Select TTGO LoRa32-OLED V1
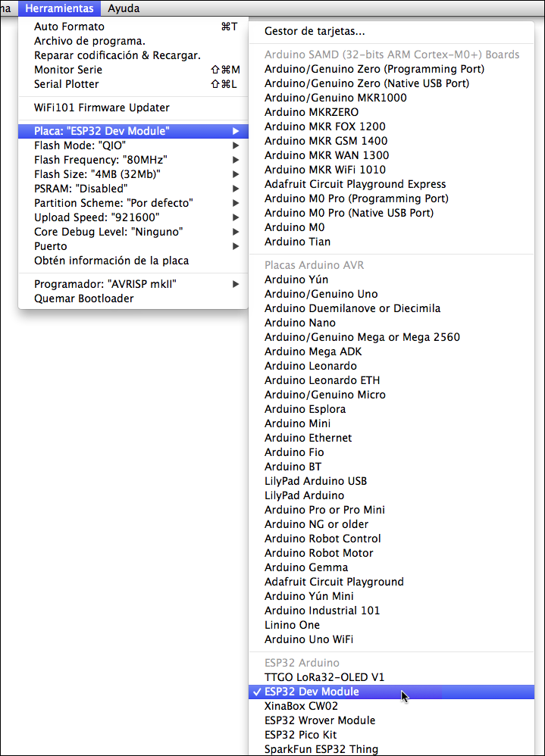Viewport: 545px width, 756px height. pos(391,677)
